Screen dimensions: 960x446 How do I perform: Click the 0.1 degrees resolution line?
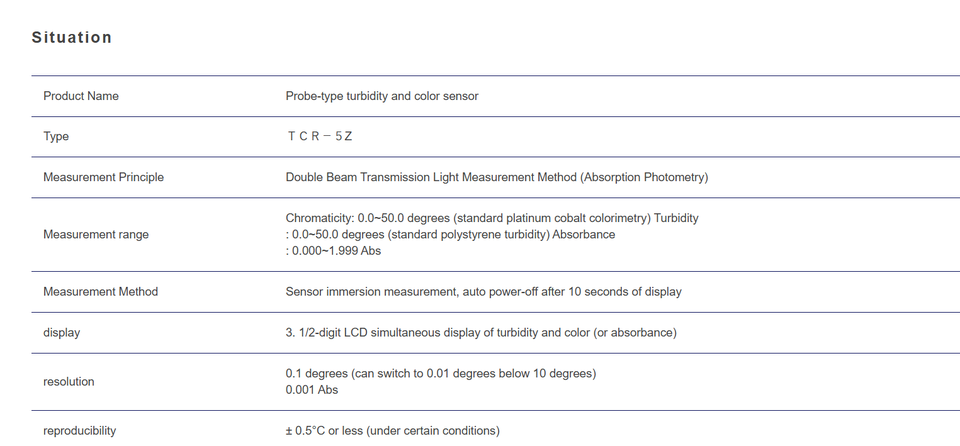[x=440, y=374]
